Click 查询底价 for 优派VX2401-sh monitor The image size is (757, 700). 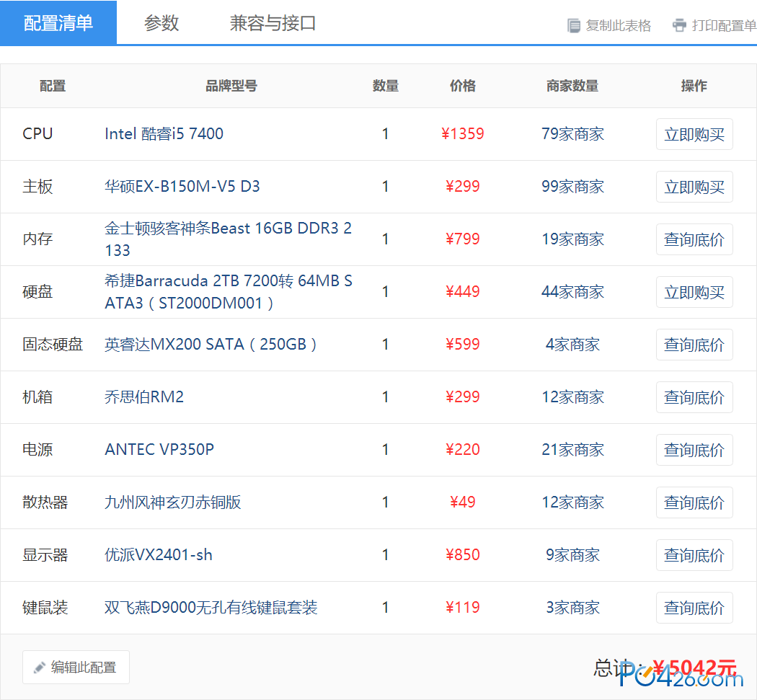(694, 555)
